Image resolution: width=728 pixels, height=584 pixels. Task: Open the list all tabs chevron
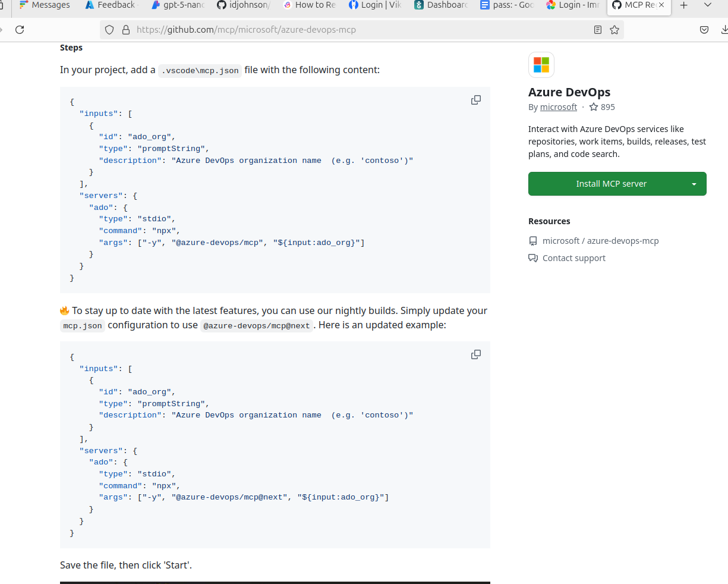click(707, 5)
